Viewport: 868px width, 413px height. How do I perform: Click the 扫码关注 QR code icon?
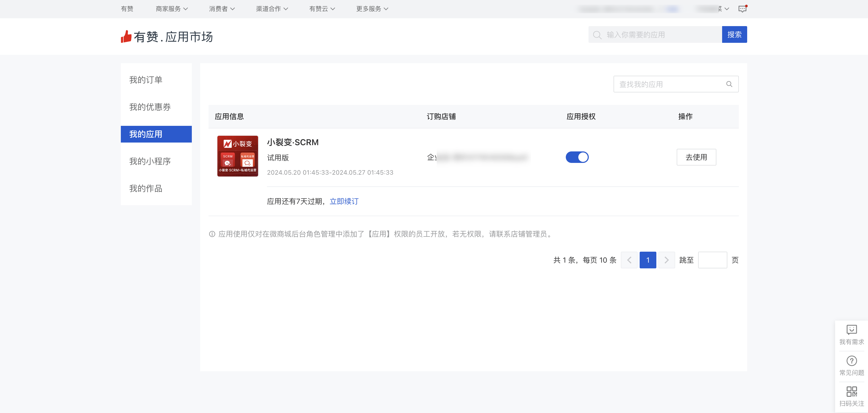tap(852, 391)
